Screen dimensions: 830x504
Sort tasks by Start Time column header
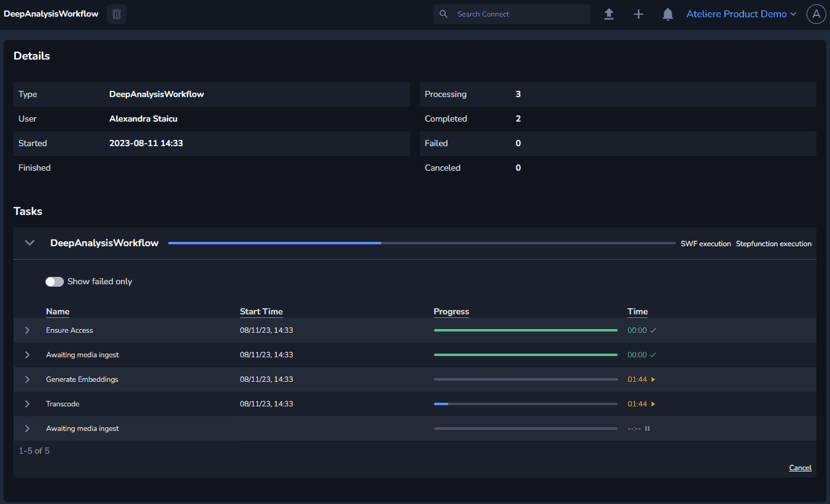point(261,312)
